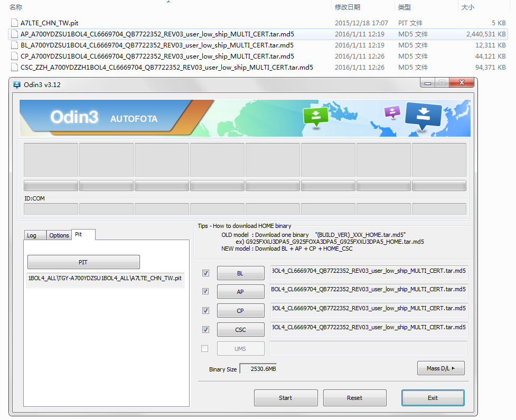
Task: Click the CP file button
Action: pyautogui.click(x=240, y=311)
